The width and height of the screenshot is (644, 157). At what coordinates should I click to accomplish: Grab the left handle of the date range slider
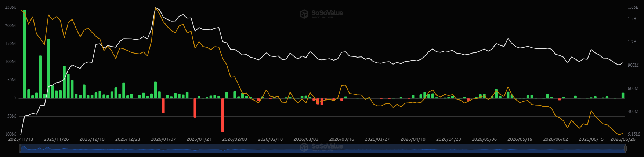pyautogui.click(x=20, y=149)
